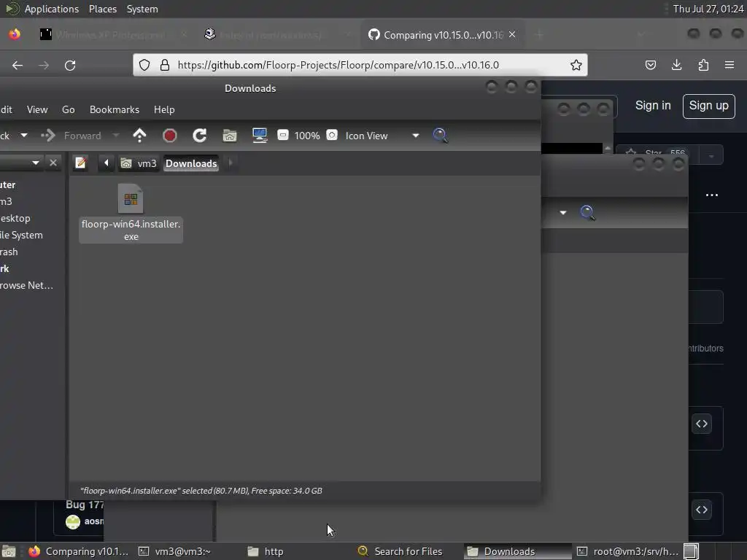This screenshot has width=747, height=560.
Task: Open the Places menu in top panel
Action: pyautogui.click(x=102, y=9)
